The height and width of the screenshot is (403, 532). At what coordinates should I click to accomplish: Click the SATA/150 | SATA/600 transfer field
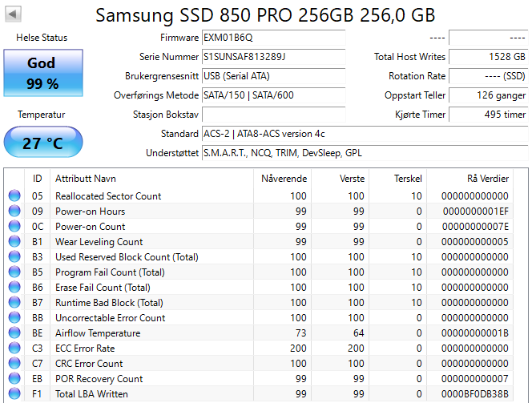(274, 95)
